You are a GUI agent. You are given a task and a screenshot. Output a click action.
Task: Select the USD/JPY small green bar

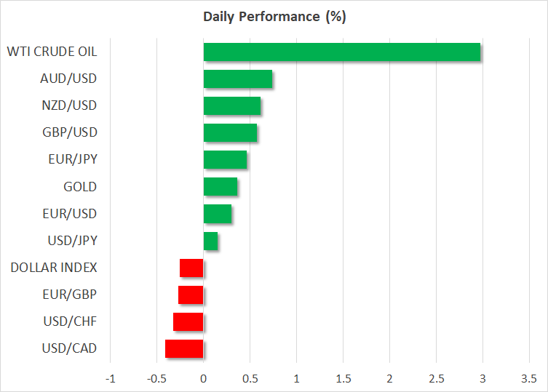pos(210,241)
